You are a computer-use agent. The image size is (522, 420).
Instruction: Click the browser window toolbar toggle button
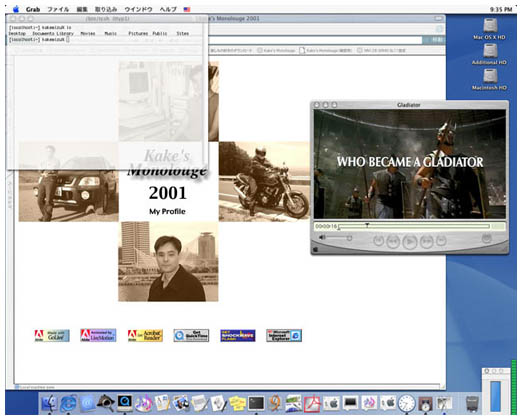click(x=439, y=19)
